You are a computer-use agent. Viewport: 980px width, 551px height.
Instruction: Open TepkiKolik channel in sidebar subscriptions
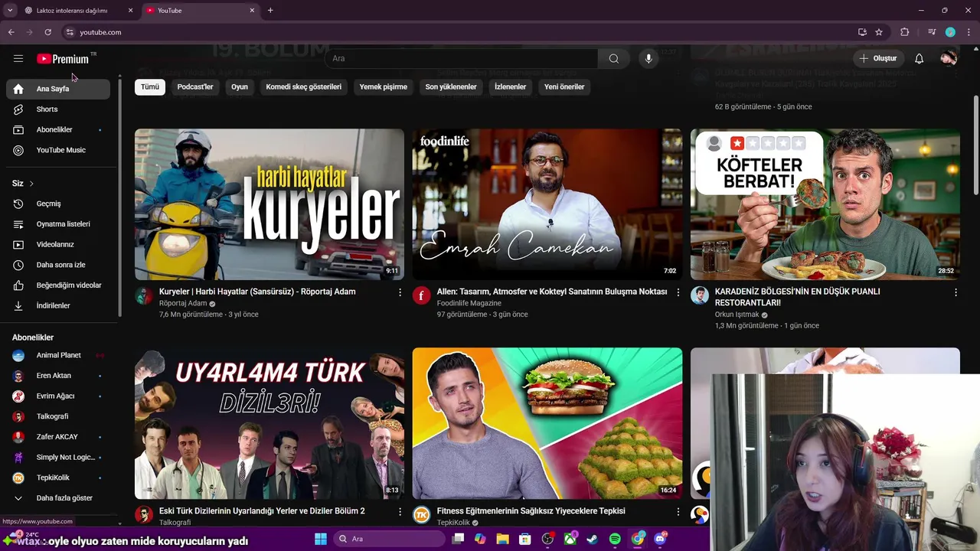[58, 478]
